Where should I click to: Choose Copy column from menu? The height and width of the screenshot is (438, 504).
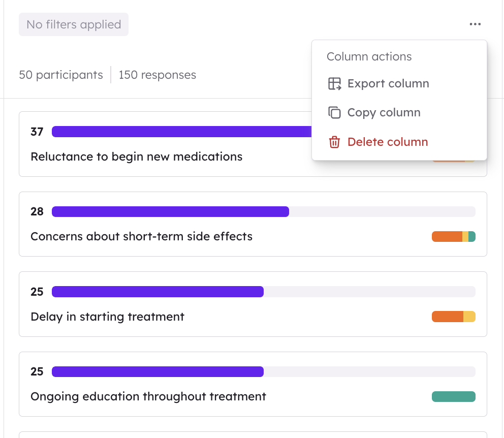[x=384, y=113]
